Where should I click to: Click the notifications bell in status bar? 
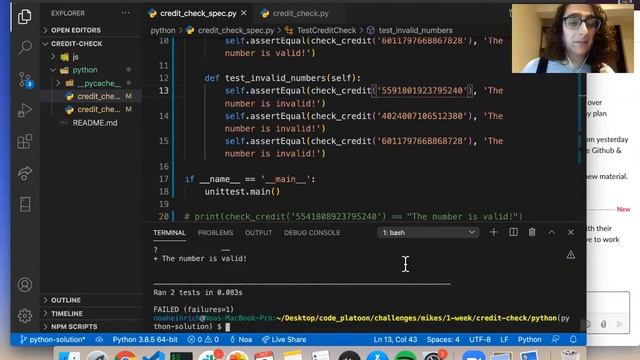point(573,339)
